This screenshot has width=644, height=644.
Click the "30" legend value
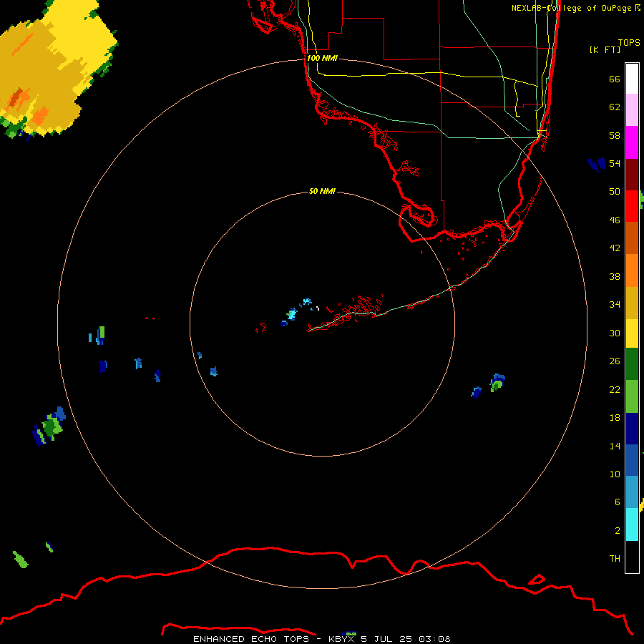[615, 333]
